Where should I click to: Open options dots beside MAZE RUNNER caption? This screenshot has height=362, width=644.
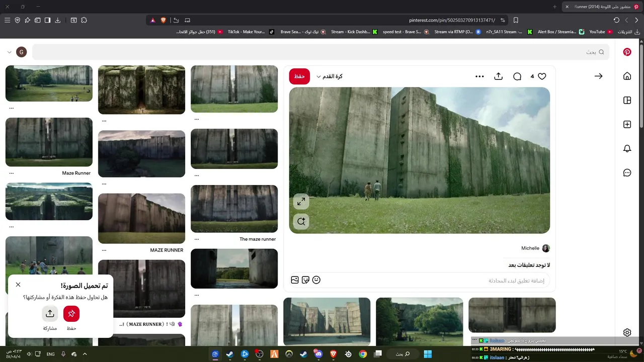click(x=104, y=250)
